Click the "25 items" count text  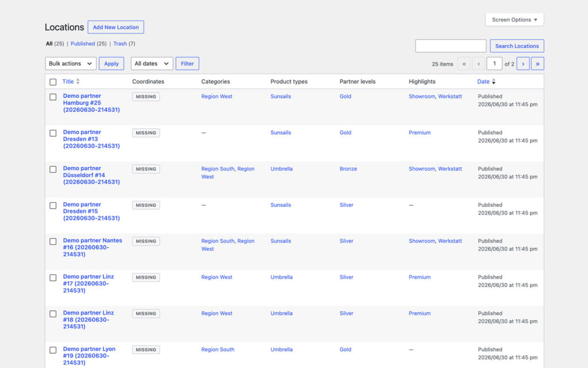pyautogui.click(x=443, y=64)
